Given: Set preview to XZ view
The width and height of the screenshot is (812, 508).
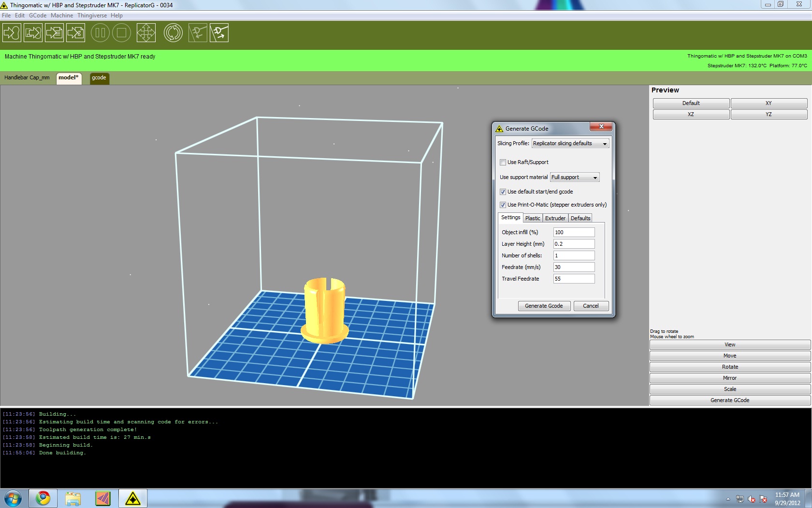Looking at the screenshot, I should (691, 115).
